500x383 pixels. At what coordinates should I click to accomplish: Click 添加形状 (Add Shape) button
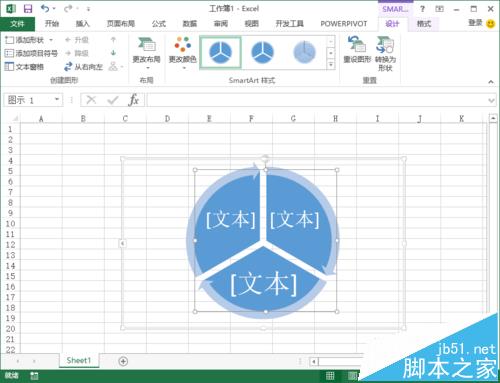click(25, 40)
